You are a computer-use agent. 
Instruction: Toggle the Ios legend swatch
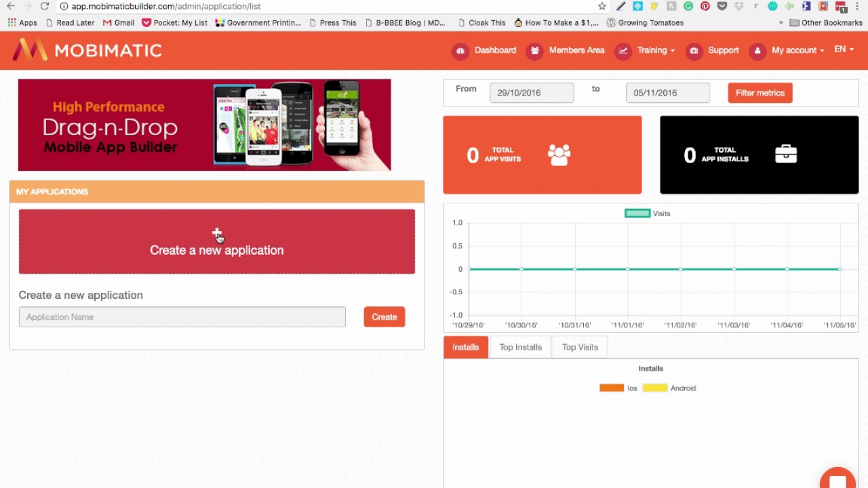click(x=612, y=388)
